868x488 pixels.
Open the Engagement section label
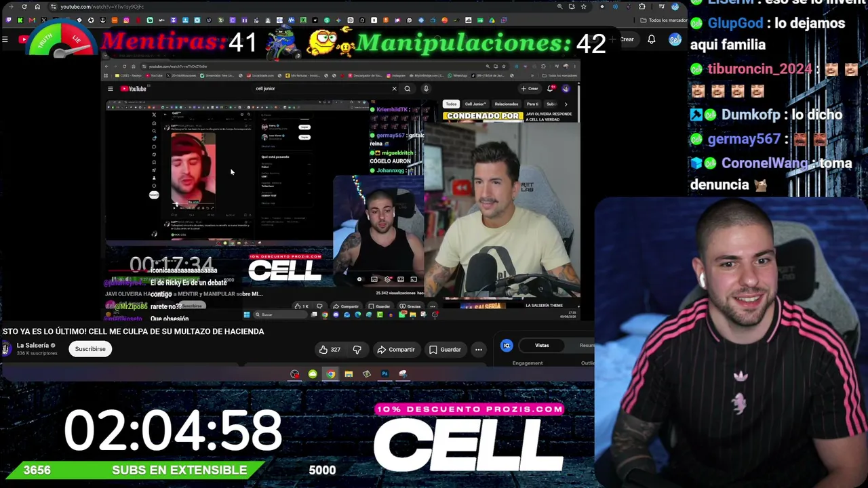(x=528, y=363)
